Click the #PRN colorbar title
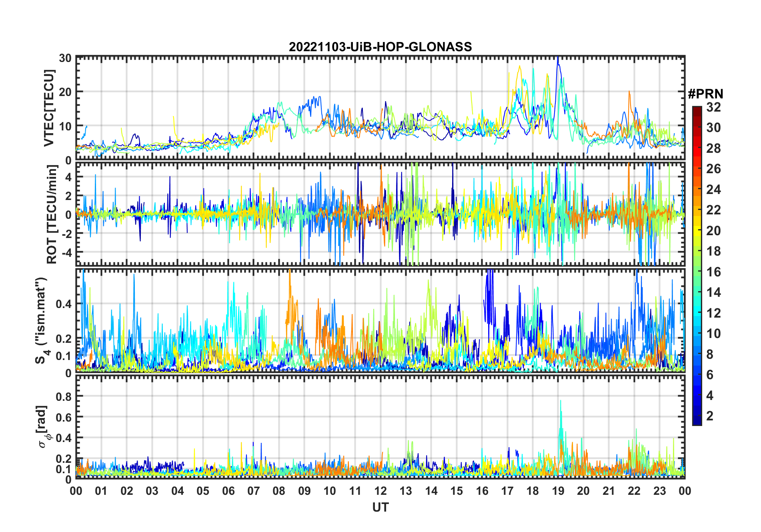 click(705, 94)
